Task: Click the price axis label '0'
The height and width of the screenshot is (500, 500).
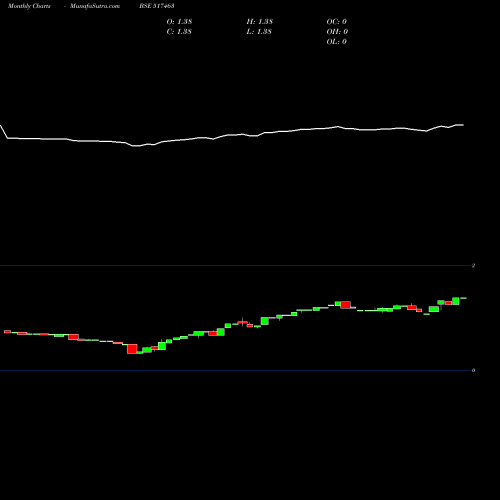Action: tap(473, 370)
